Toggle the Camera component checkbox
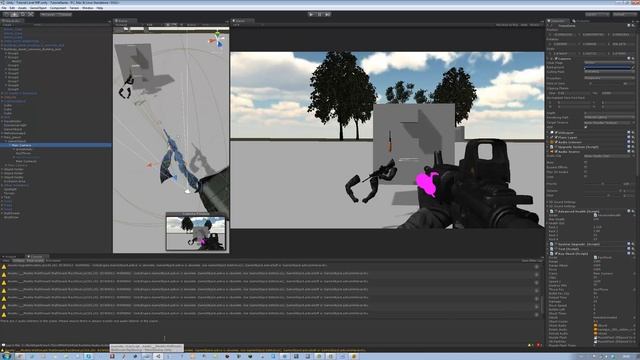The height and width of the screenshot is (360, 640). 556,58
